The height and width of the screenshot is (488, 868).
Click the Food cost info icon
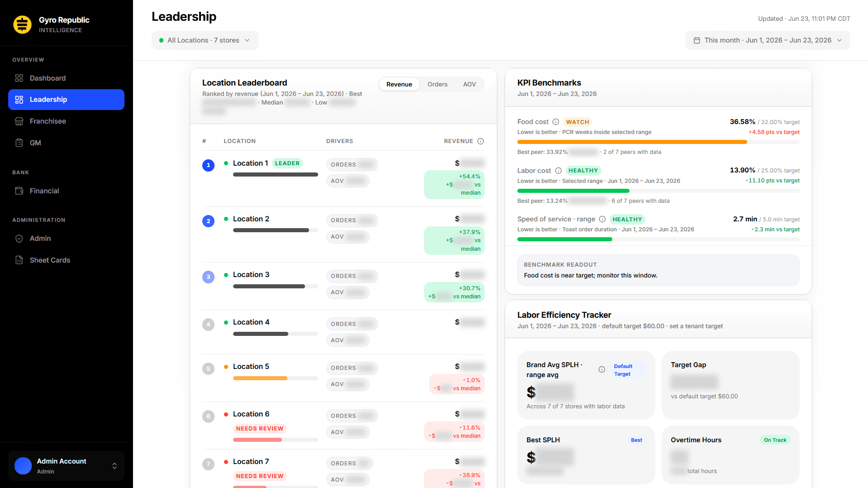click(556, 122)
